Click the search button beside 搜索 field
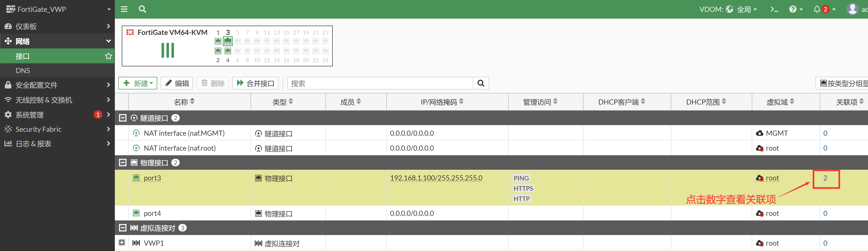The image size is (868, 251). coord(481,83)
